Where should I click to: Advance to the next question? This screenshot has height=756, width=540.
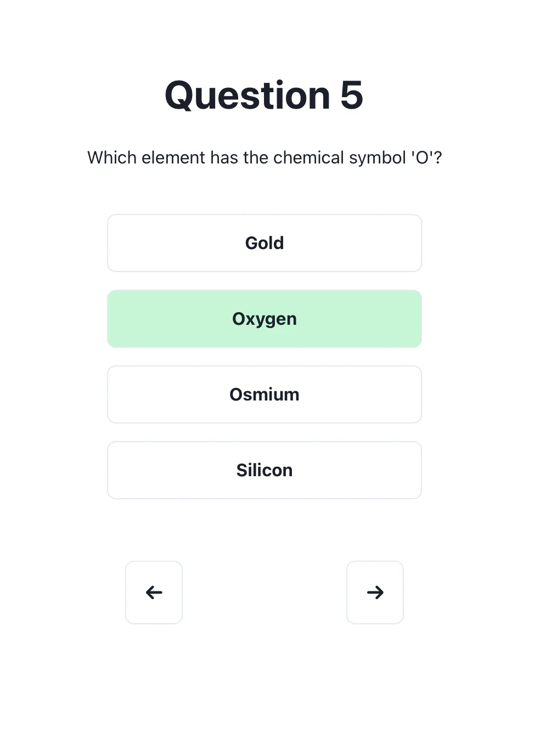tap(375, 593)
